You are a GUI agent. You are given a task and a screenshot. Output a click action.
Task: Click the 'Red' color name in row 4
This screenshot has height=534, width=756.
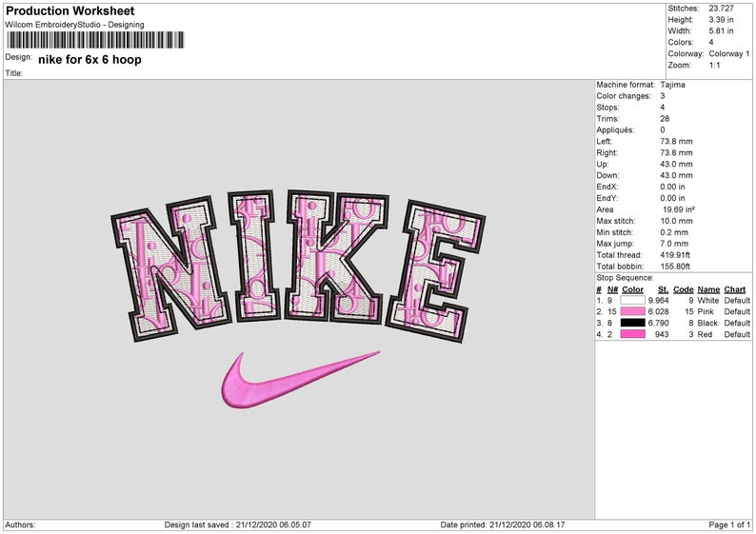click(705, 334)
